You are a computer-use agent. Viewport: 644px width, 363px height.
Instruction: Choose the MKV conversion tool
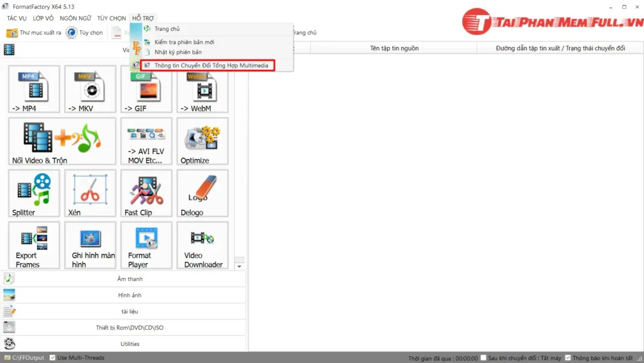90,89
